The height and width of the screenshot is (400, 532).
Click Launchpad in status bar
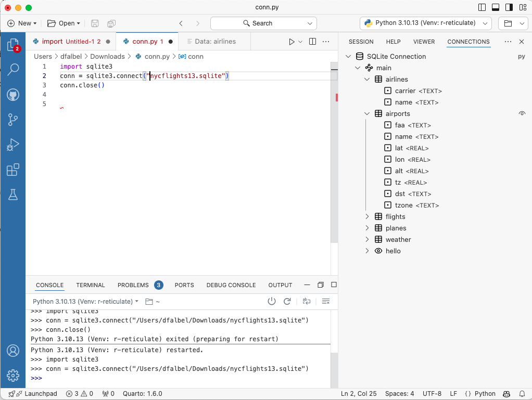[x=33, y=394]
